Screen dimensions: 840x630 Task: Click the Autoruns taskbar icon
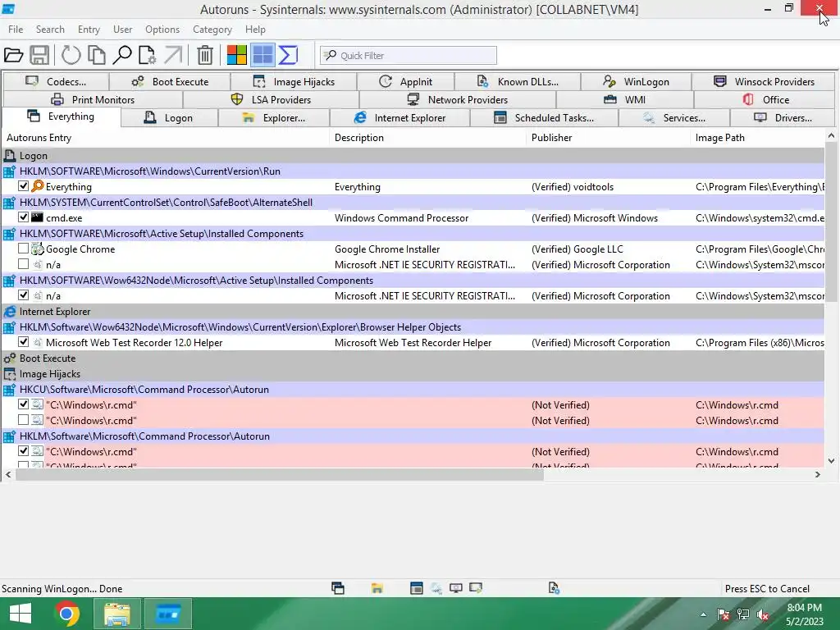point(168,614)
